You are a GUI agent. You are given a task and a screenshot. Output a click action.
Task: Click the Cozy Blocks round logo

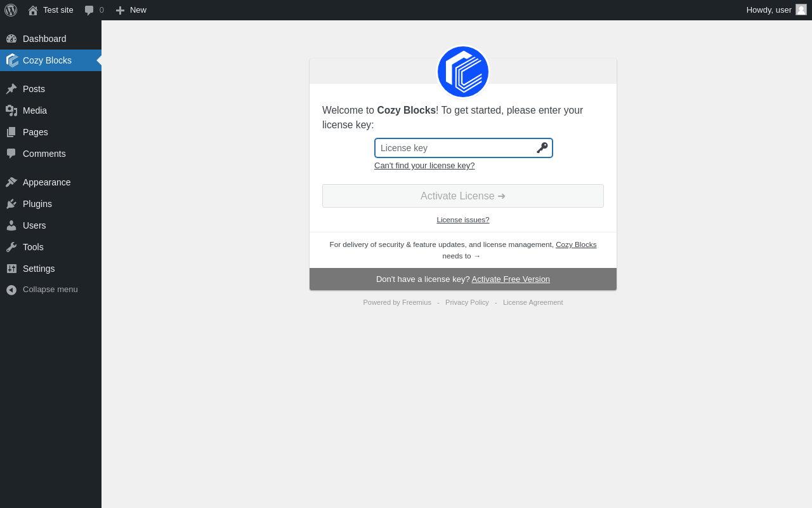click(x=463, y=72)
